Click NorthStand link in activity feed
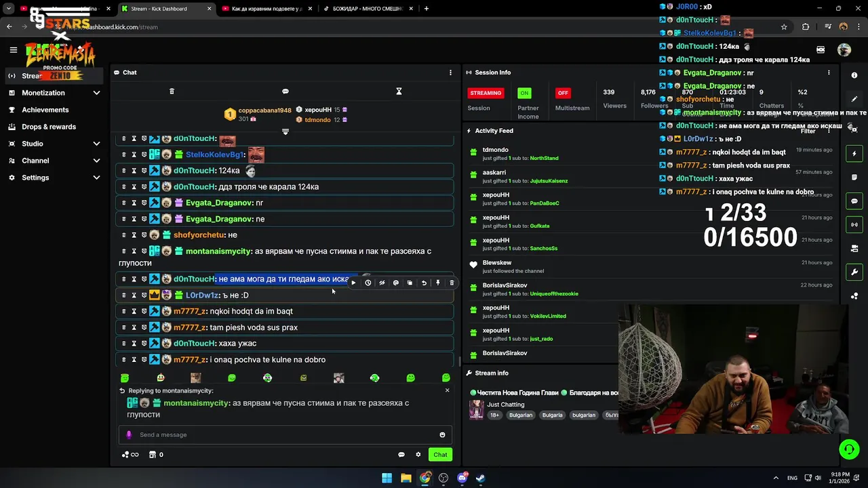This screenshot has height=488, width=868. click(544, 159)
